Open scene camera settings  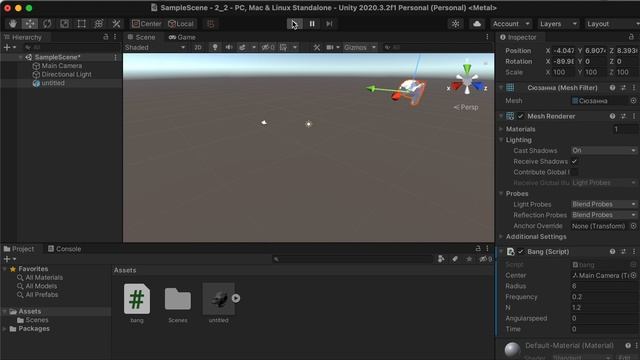[x=330, y=47]
